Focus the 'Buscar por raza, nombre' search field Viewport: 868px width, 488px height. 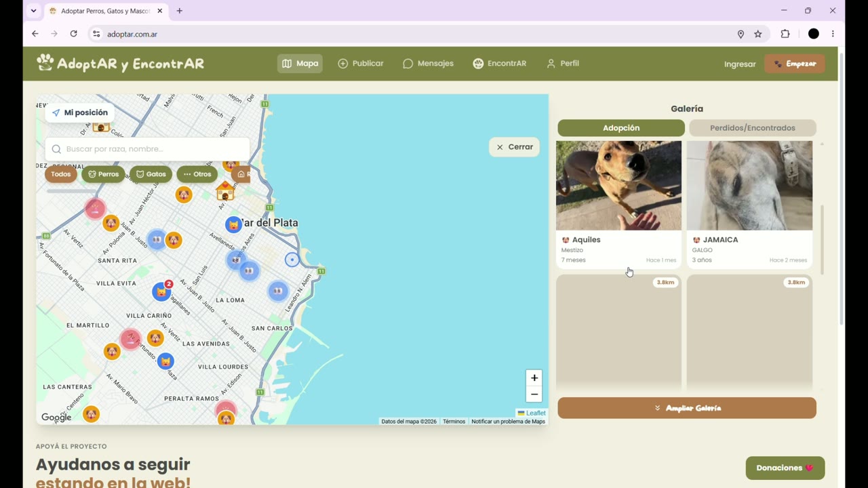click(x=148, y=149)
